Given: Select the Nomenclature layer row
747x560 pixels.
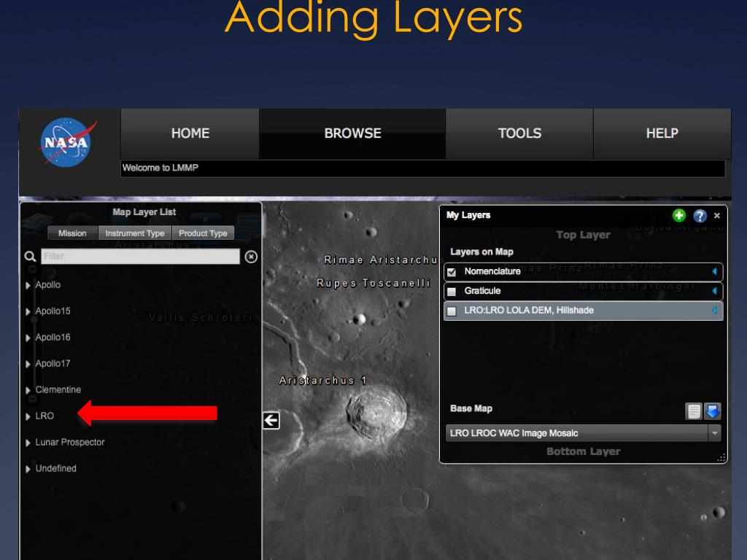Looking at the screenshot, I should pyautogui.click(x=583, y=271).
